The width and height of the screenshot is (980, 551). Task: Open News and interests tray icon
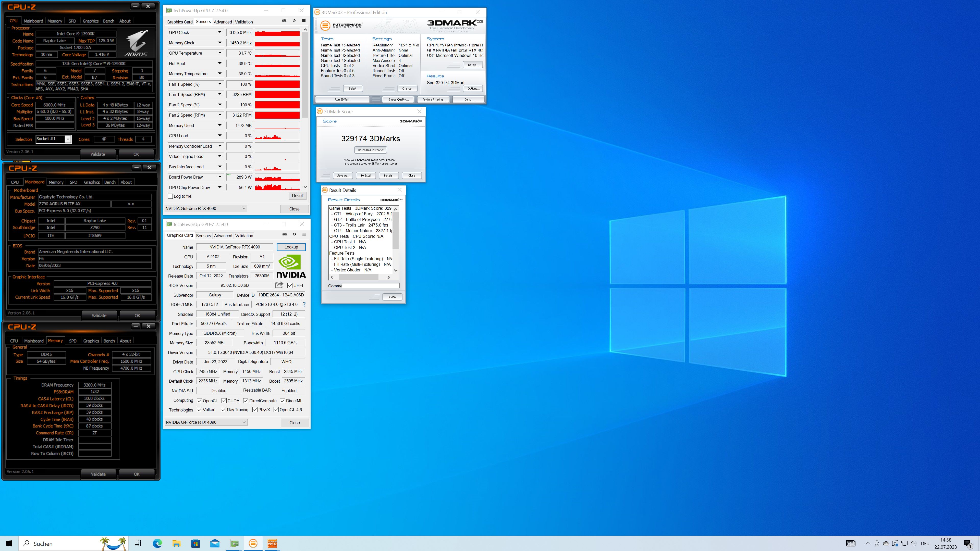(x=851, y=543)
